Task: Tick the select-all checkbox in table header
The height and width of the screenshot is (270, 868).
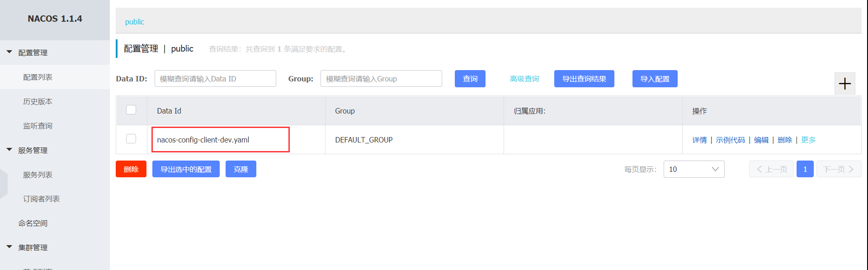Action: click(x=131, y=110)
